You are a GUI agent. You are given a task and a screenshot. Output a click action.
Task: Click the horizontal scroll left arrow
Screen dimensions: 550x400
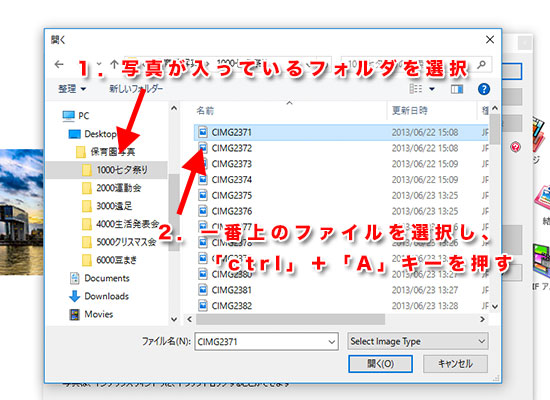point(190,319)
